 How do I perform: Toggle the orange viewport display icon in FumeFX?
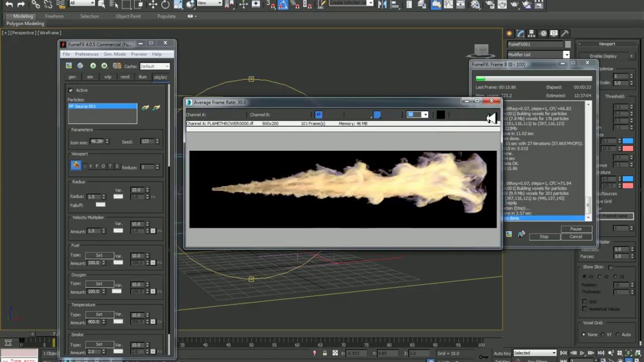[x=75, y=165]
